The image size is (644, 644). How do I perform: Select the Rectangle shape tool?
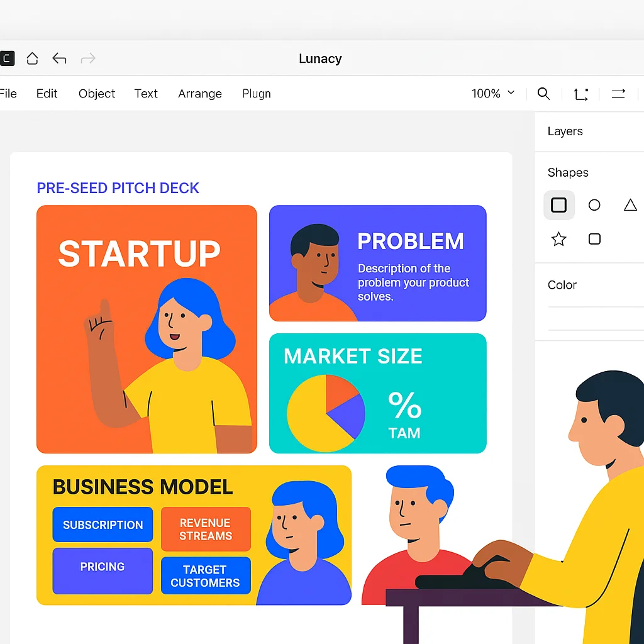[x=559, y=205]
